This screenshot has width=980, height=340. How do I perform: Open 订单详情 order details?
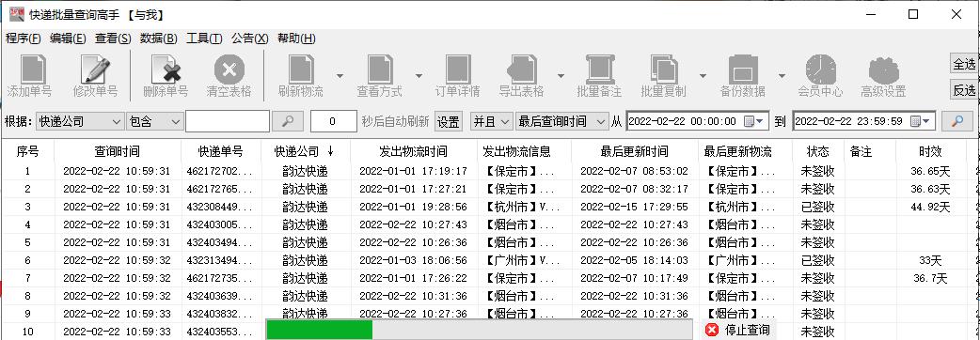tap(457, 70)
